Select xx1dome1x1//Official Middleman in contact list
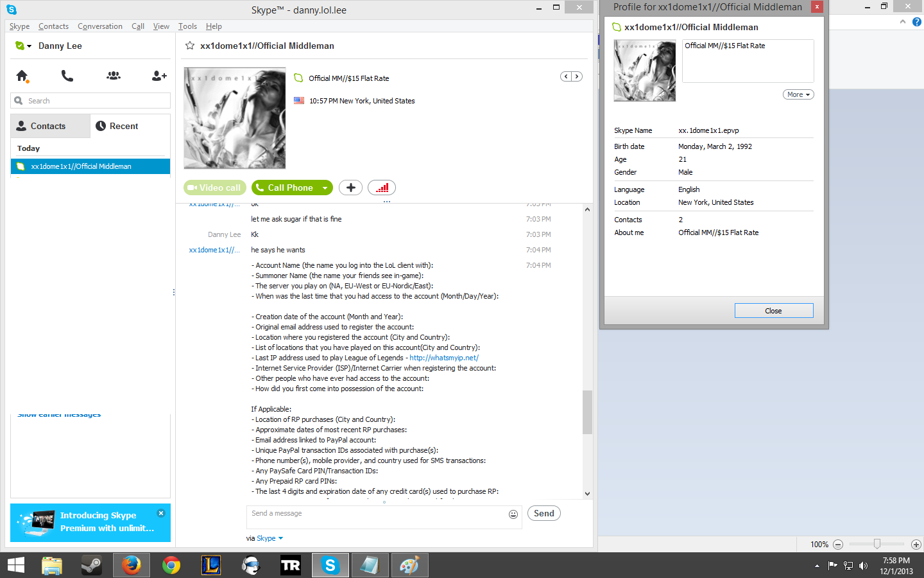The width and height of the screenshot is (924, 578). [x=90, y=166]
